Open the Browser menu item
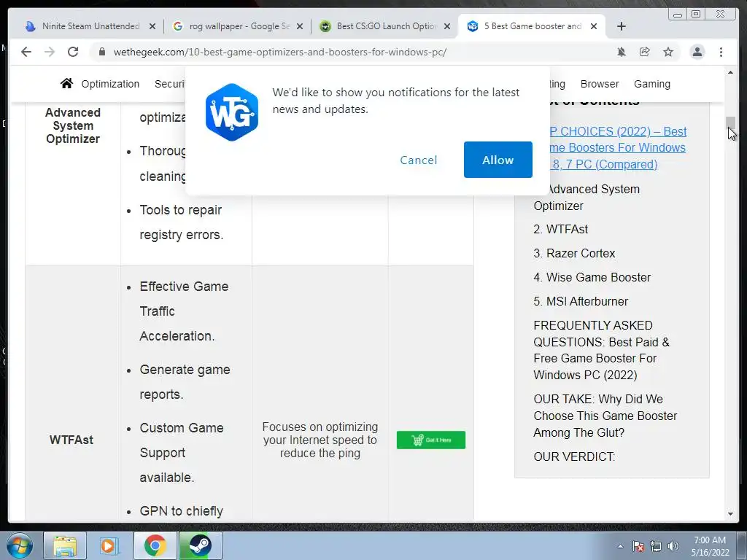Image resolution: width=747 pixels, height=560 pixels. [x=600, y=84]
